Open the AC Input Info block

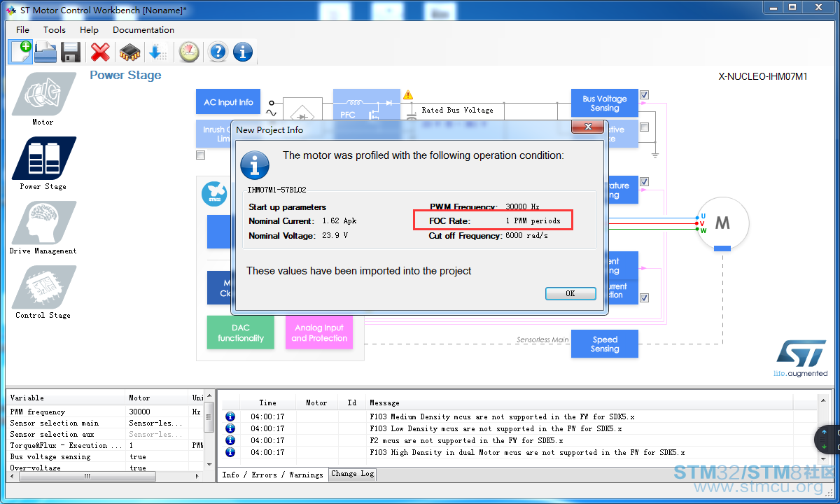click(228, 102)
